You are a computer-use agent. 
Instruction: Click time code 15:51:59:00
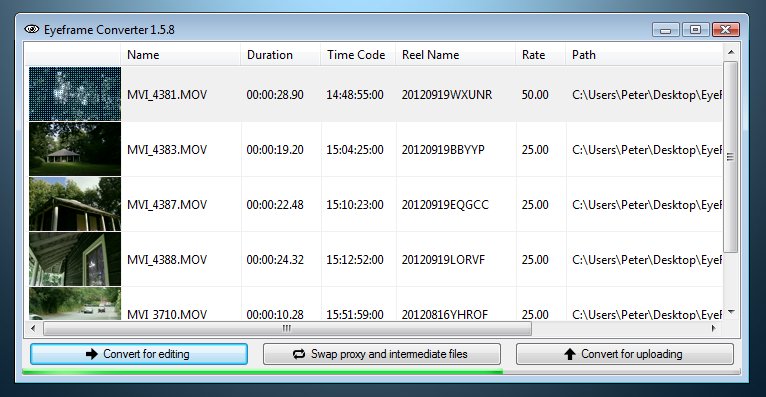(x=355, y=314)
